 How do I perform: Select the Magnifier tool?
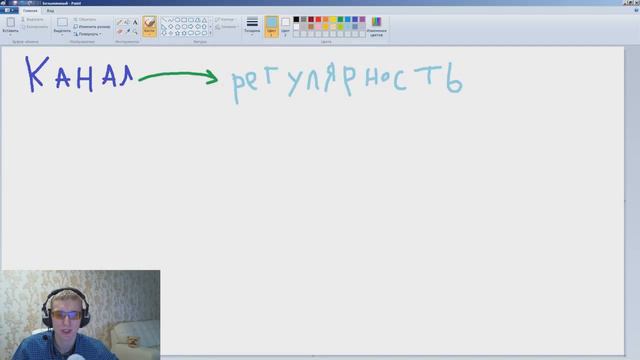click(x=135, y=31)
